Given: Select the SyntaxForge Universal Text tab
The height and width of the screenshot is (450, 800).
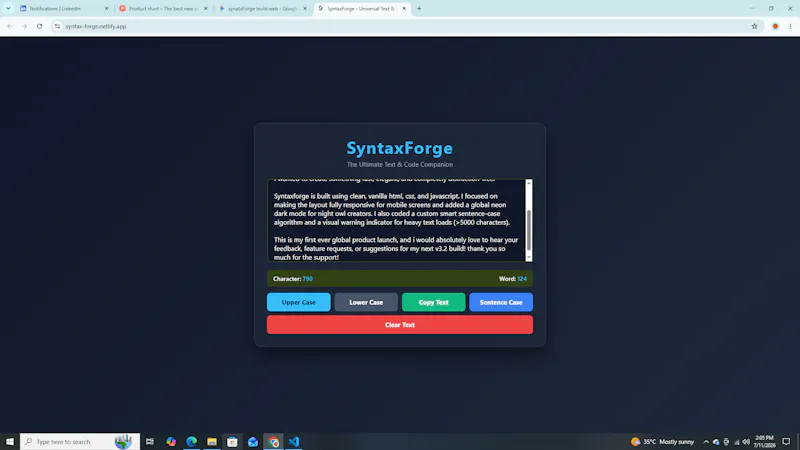Looking at the screenshot, I should 360,9.
